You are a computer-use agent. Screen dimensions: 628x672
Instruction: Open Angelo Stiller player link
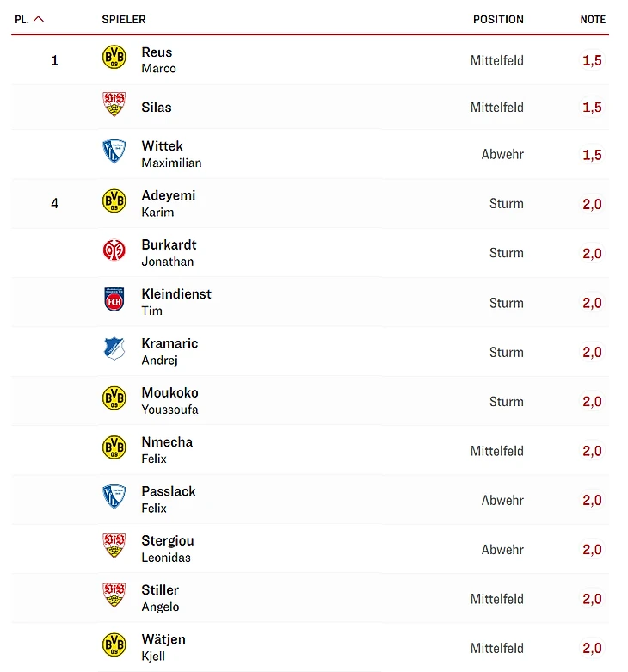click(160, 598)
